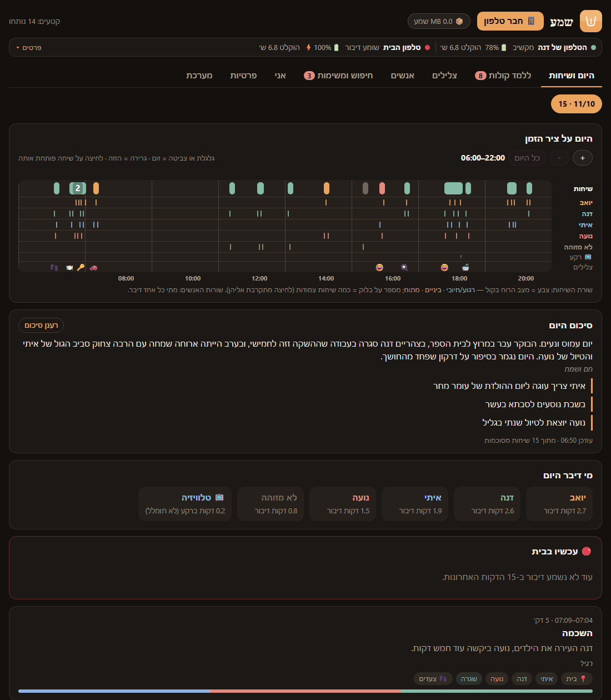This screenshot has height=700, width=611.
Task: Zoom out the timeline with the minus button
Action: (559, 158)
